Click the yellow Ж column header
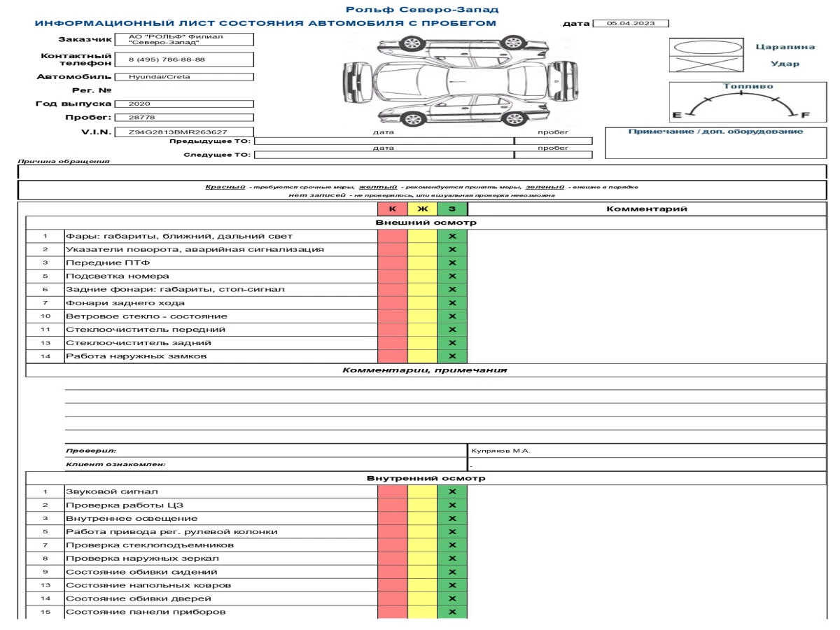Image resolution: width=840 pixels, height=630 pixels. (x=421, y=209)
